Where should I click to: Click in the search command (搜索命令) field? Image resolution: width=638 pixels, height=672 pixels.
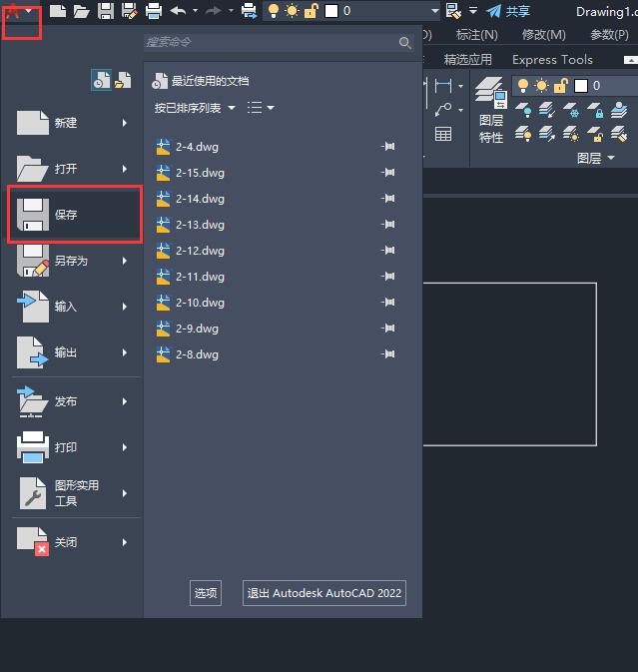[x=270, y=42]
